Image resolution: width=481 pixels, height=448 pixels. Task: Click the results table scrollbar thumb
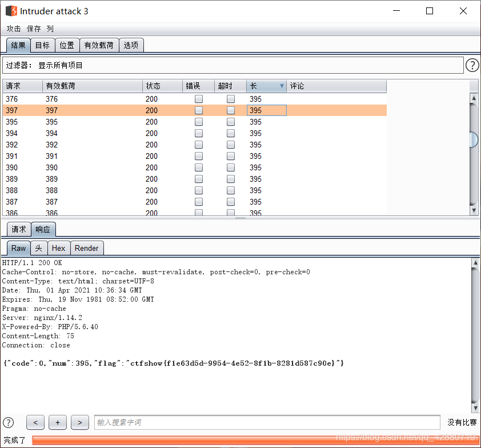pos(474,140)
